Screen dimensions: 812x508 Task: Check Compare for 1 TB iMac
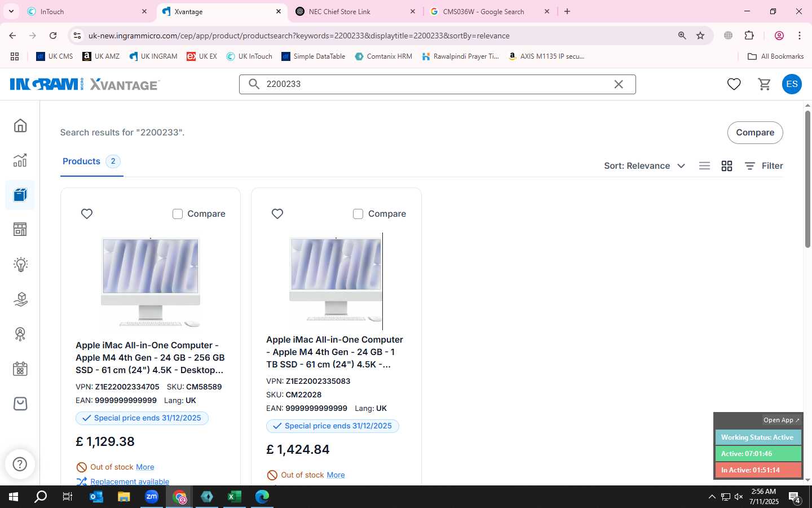(x=358, y=214)
